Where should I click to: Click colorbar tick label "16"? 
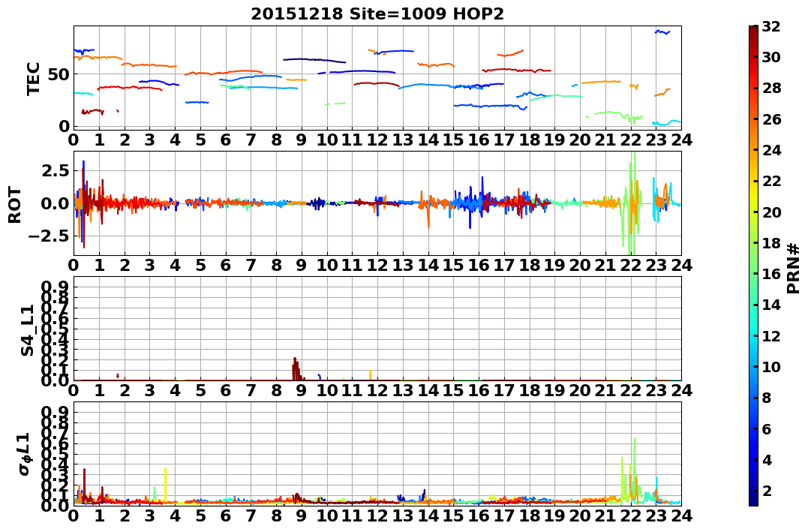(x=771, y=274)
